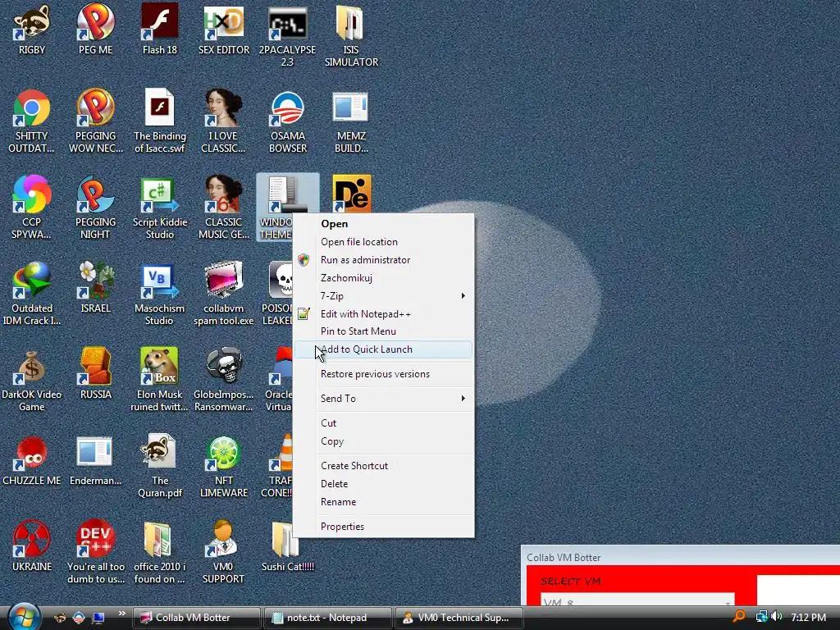The width and height of the screenshot is (840, 630).
Task: Open the office 2010 i found on folder
Action: pyautogui.click(x=160, y=553)
